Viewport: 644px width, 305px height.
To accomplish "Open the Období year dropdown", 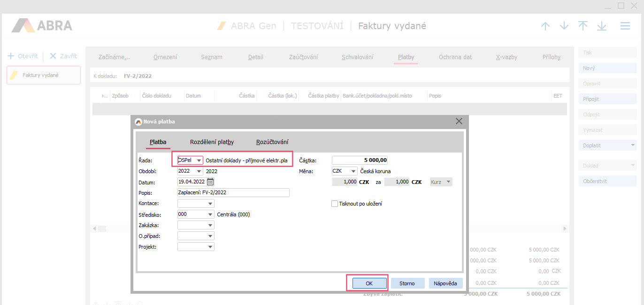I will point(199,171).
